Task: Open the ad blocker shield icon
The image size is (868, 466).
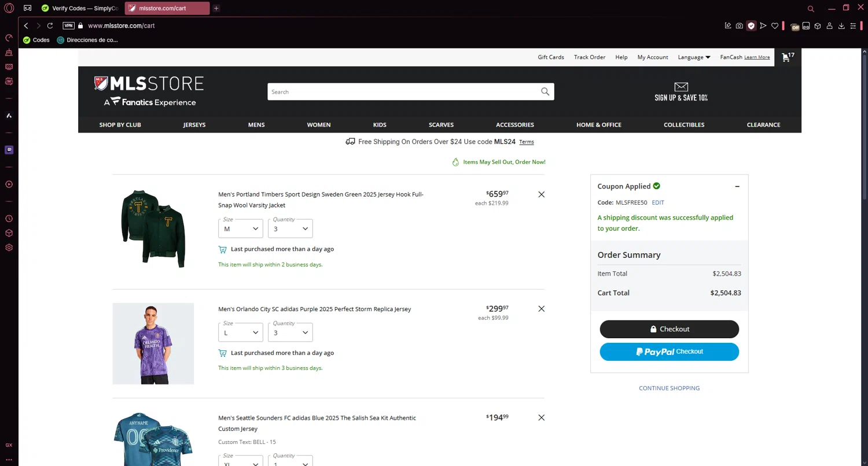Action: [751, 25]
